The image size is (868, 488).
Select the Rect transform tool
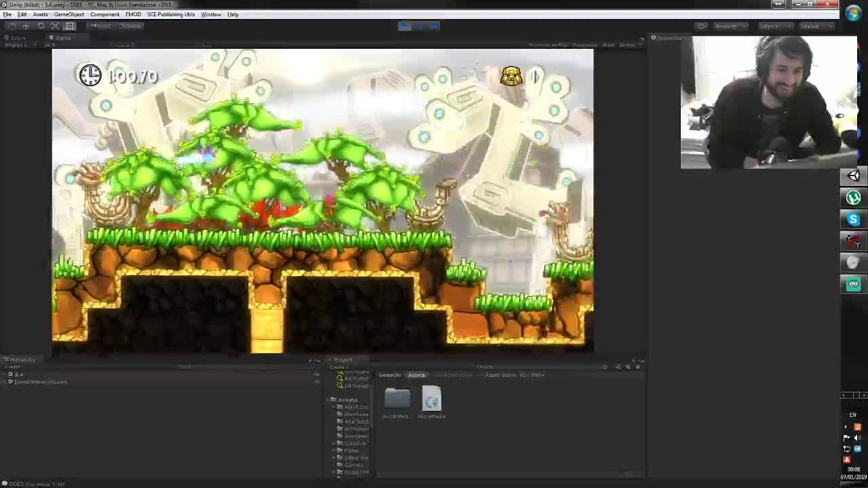click(x=70, y=26)
